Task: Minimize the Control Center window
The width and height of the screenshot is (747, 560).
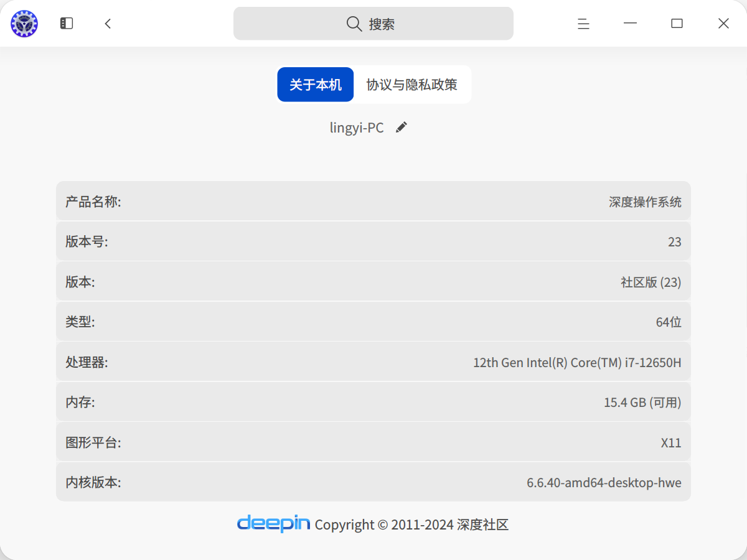Action: (630, 24)
